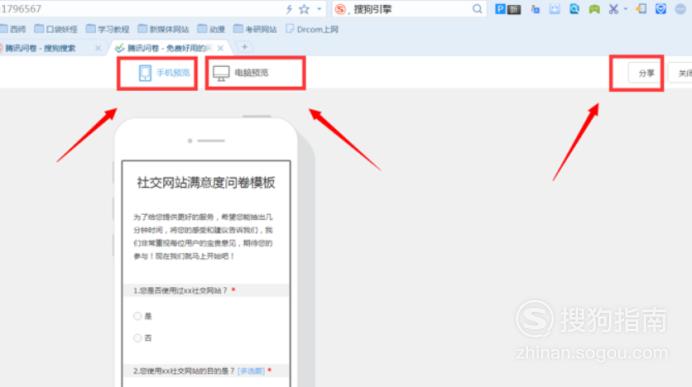Screen dimensions: 692x387
Task: Open the Drcom上网 bookmark
Action: tap(312, 29)
